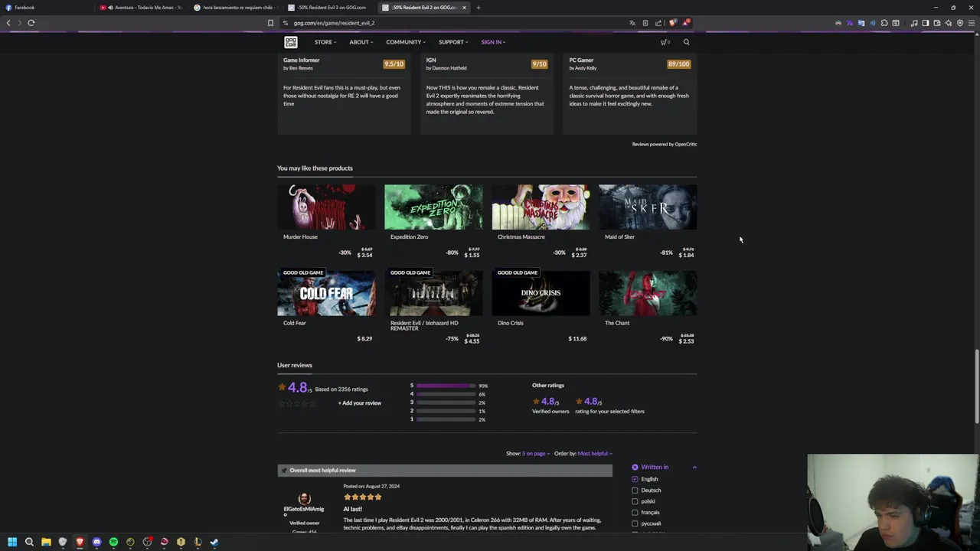Open the Dino Crisis product title
The image size is (980, 551).
[x=511, y=323]
